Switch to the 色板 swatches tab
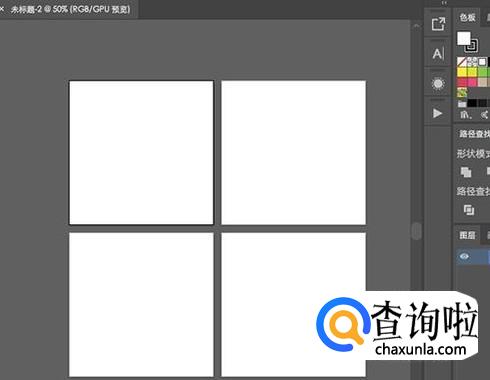 (x=467, y=17)
